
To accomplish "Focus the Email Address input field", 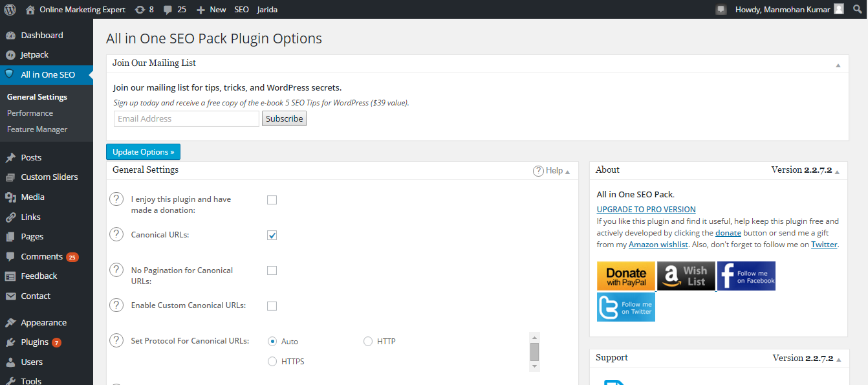I will pos(186,119).
